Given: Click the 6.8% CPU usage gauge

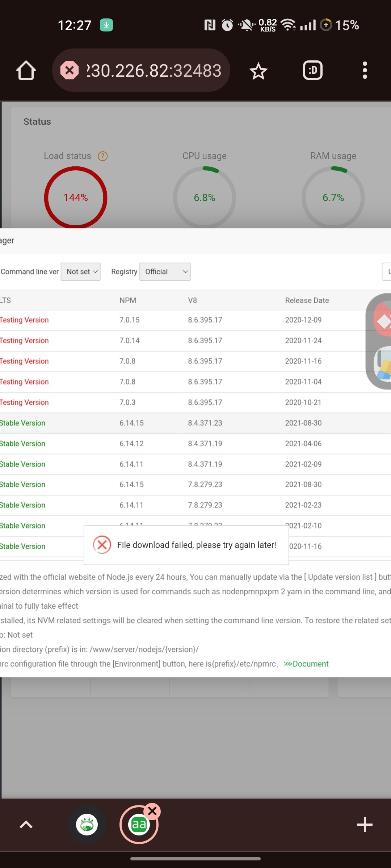Looking at the screenshot, I should click(x=205, y=197).
